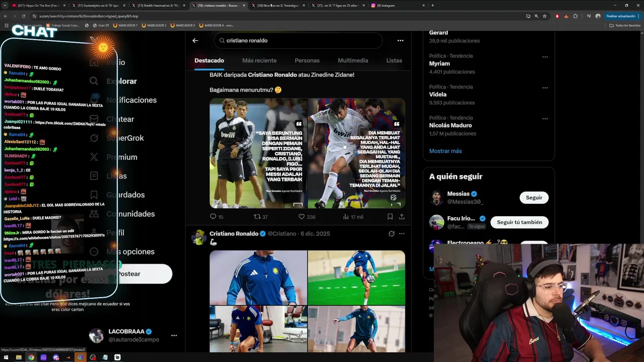Open Discord icon in taskbar
644x362 pixels.
(56, 357)
